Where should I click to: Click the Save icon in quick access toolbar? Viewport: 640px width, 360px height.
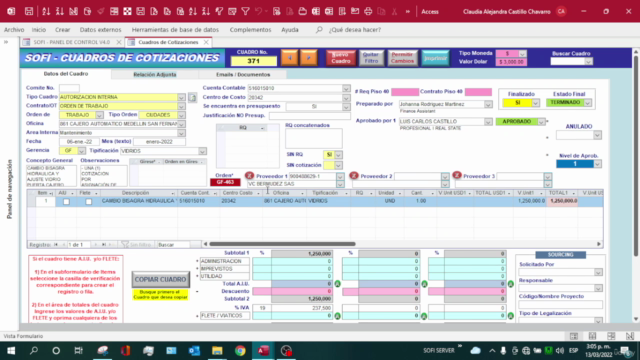[29, 11]
